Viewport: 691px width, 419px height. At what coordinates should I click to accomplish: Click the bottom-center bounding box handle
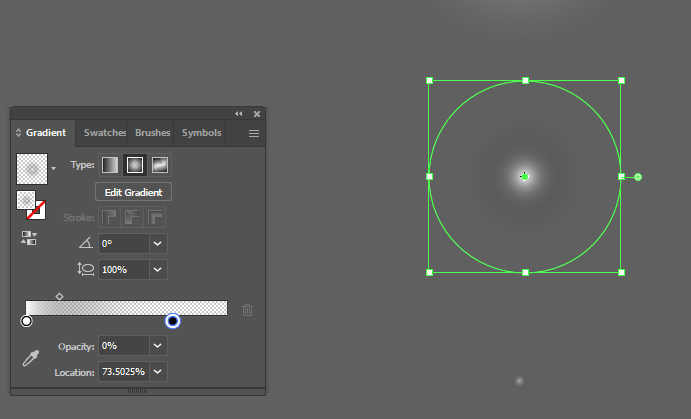point(525,273)
